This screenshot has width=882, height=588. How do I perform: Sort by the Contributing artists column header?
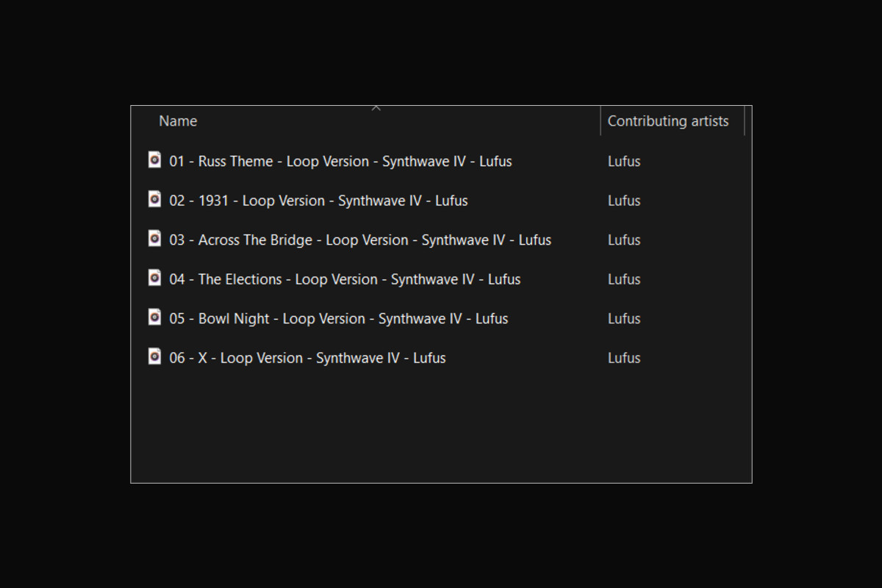pyautogui.click(x=667, y=121)
